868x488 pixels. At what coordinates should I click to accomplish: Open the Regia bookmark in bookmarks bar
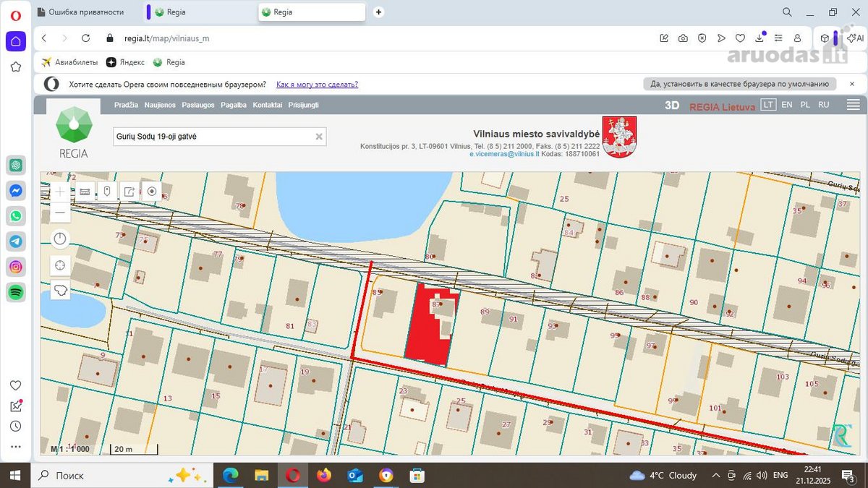(169, 62)
